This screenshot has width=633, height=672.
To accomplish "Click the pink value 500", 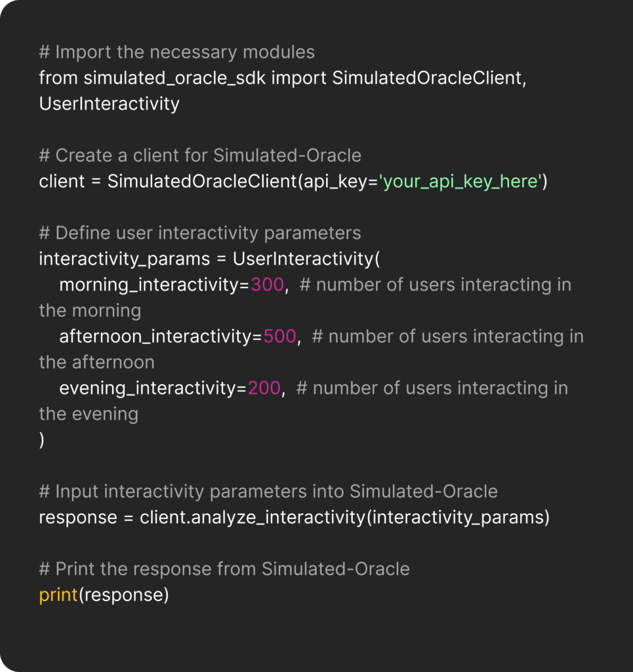I will (279, 337).
